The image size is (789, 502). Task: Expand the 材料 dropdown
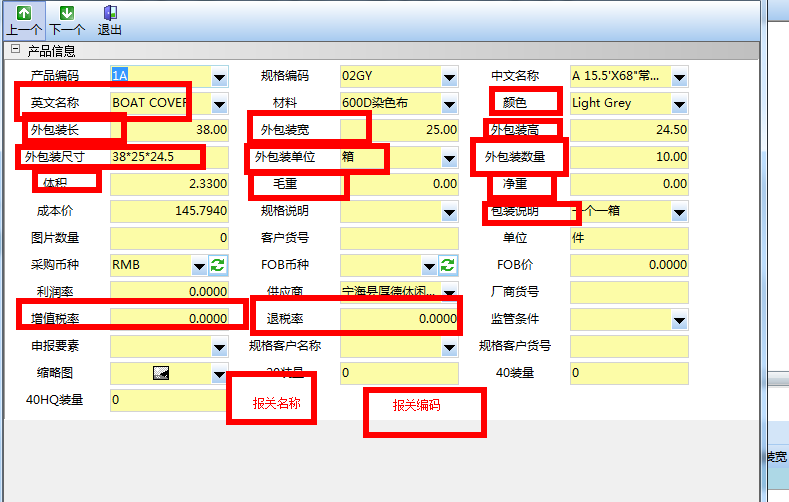[449, 103]
